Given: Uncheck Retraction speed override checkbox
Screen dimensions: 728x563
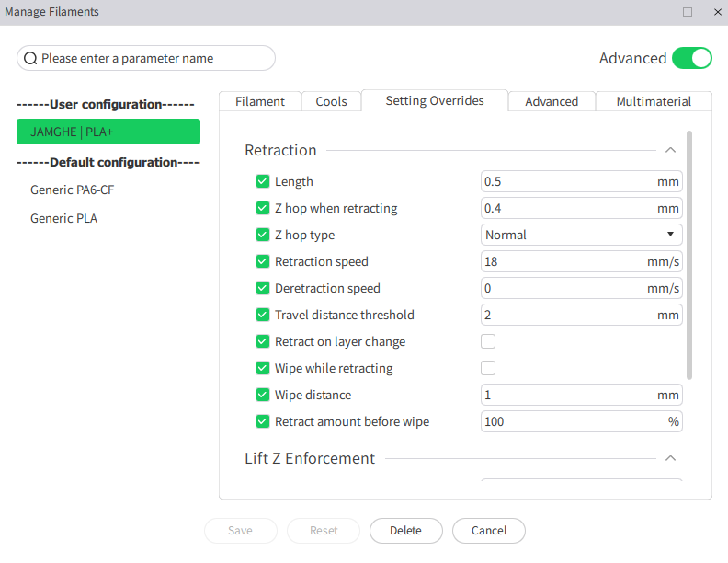Looking at the screenshot, I should click(x=263, y=261).
